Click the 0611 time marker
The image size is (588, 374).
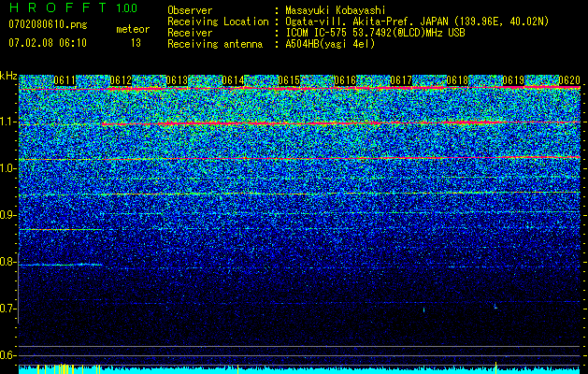(x=65, y=80)
